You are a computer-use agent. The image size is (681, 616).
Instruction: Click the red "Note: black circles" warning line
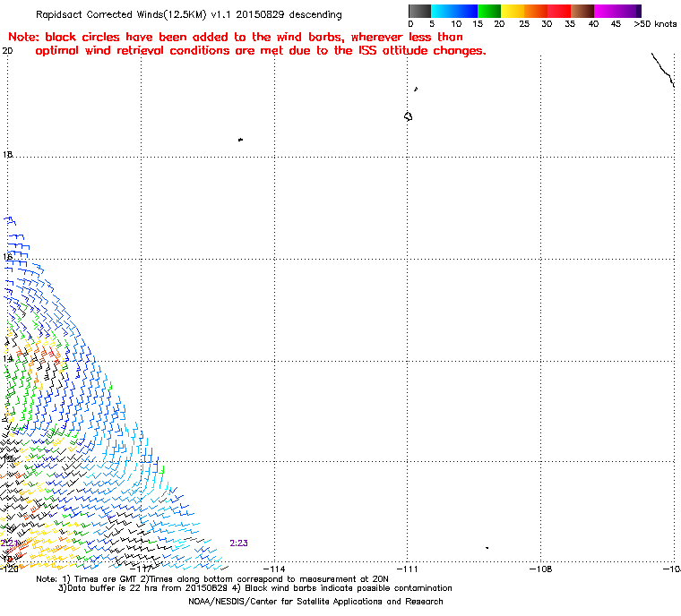236,37
